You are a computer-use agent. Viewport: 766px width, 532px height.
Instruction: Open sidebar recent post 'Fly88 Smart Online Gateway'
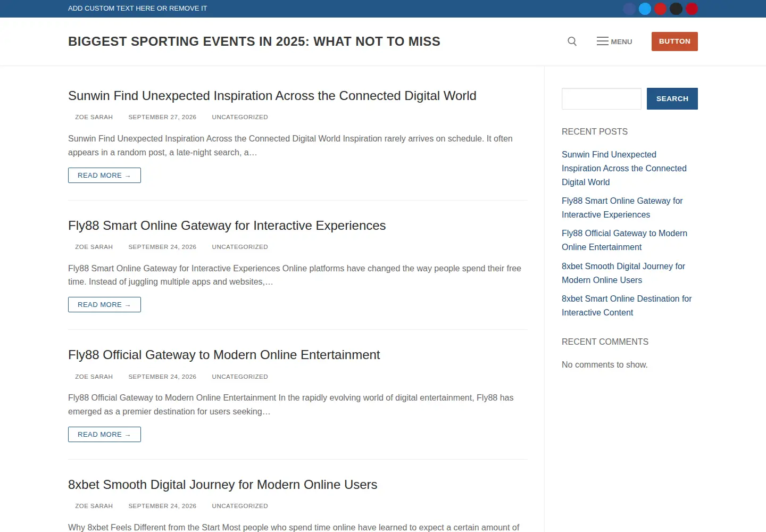tap(622, 207)
